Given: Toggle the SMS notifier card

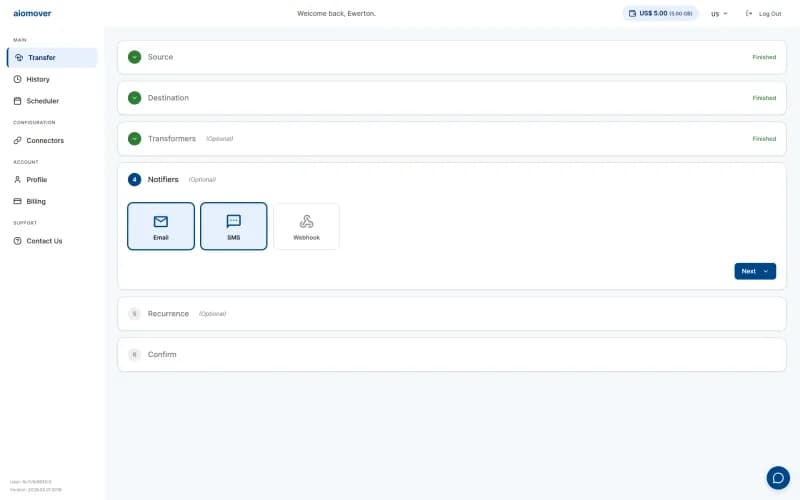Looking at the screenshot, I should (234, 226).
